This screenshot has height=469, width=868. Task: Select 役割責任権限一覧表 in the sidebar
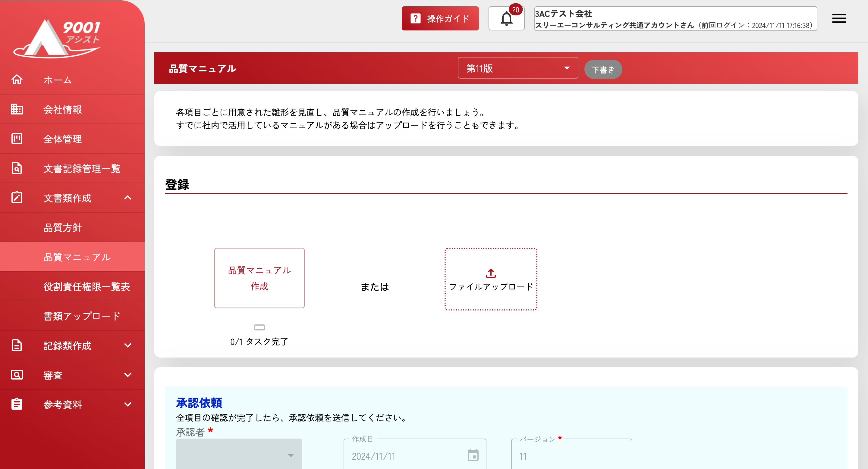point(86,286)
